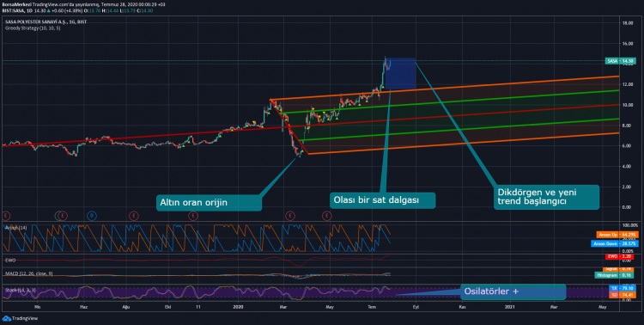The height and width of the screenshot is (325, 644).
Task: Click the %K 79.10 value label
Action: pyautogui.click(x=623, y=288)
